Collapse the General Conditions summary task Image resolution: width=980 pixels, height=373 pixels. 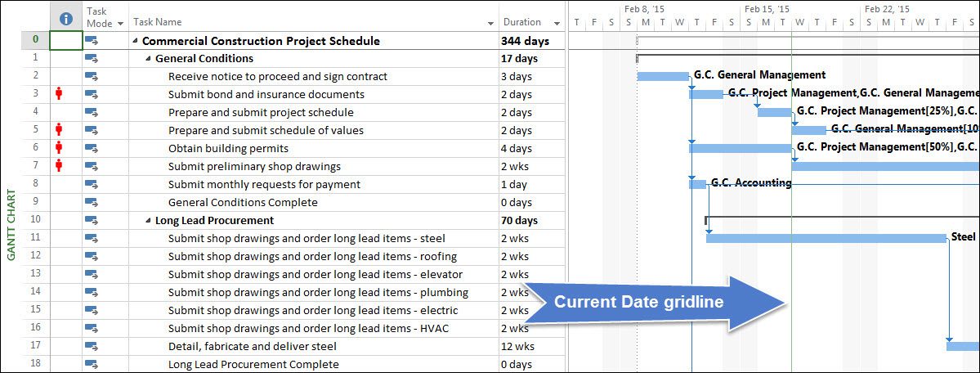(x=149, y=59)
